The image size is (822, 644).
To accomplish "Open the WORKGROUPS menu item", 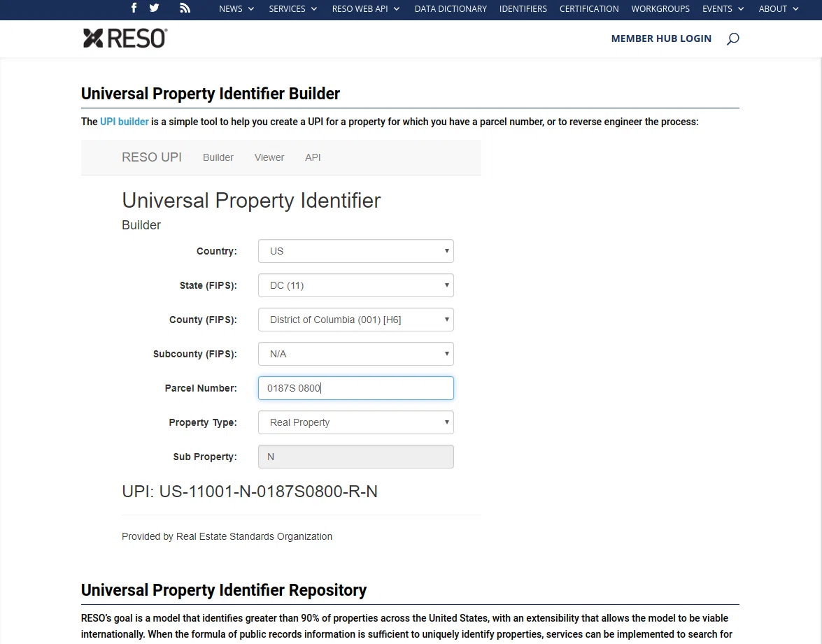I will point(660,9).
